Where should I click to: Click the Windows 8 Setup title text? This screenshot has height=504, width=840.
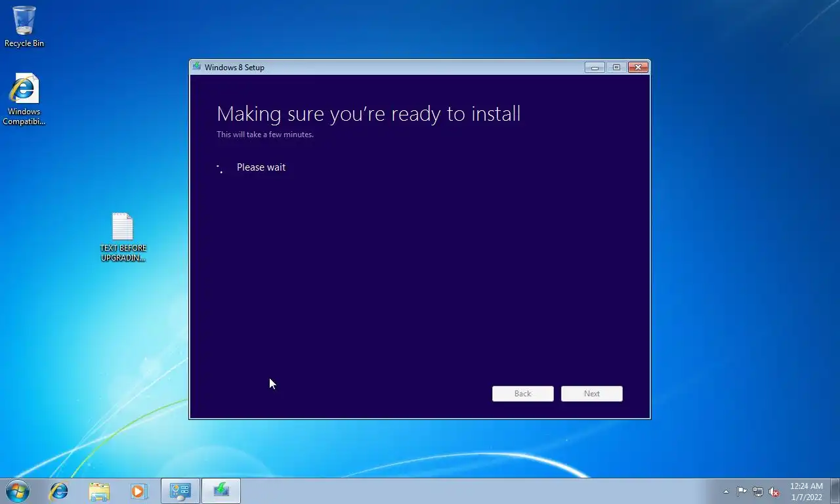tap(234, 67)
